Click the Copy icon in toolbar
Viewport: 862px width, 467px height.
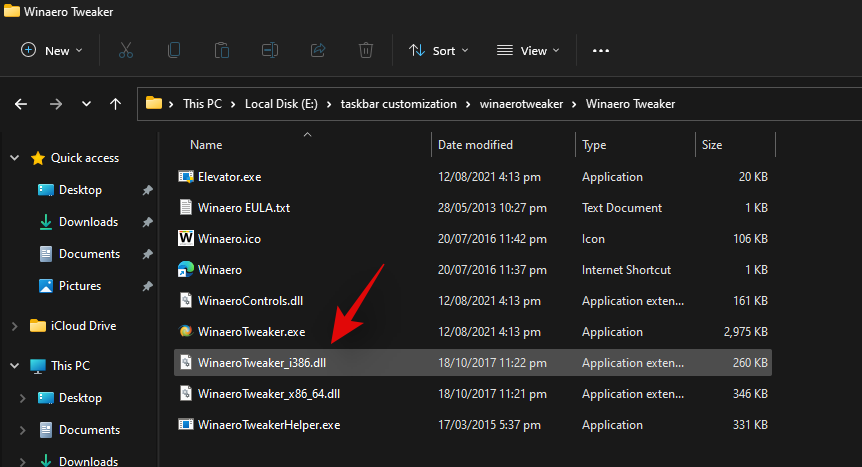pos(174,50)
